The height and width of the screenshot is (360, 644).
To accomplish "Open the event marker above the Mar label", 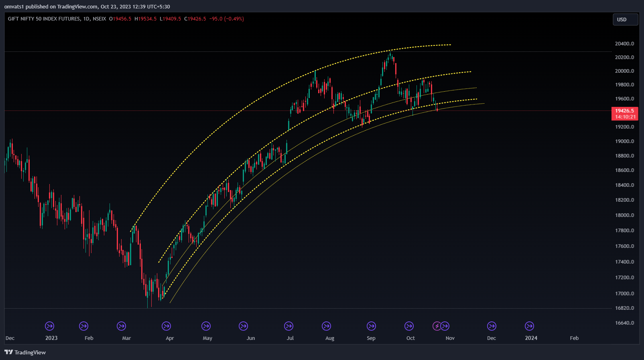I will coord(121,326).
